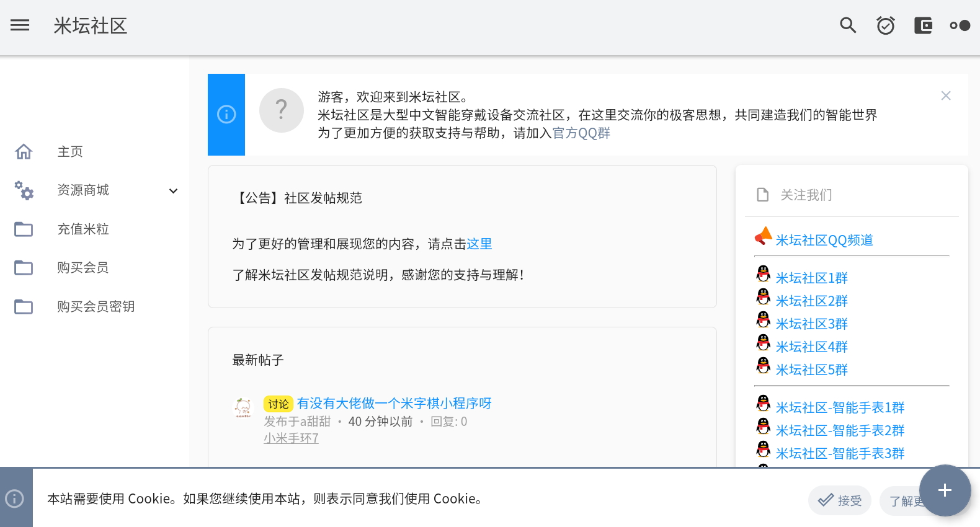The image size is (980, 527).
Task: Open the 米坛社区5群 link
Action: tap(812, 370)
